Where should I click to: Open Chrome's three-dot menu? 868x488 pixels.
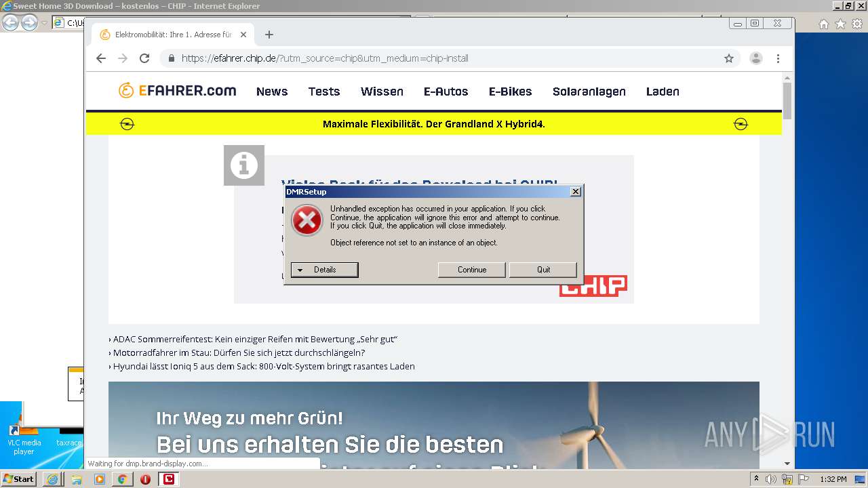pyautogui.click(x=778, y=58)
